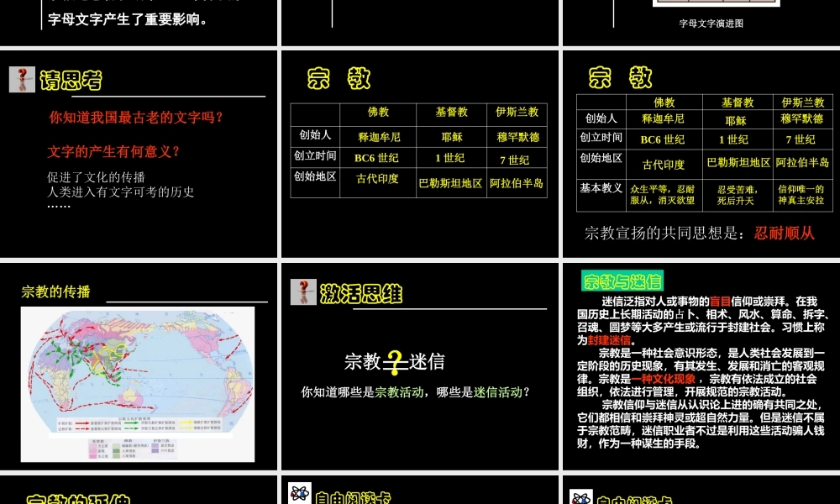The height and width of the screenshot is (504, 840).
Task: Click the question-mark icon beside 请思考
Action: pos(22,79)
